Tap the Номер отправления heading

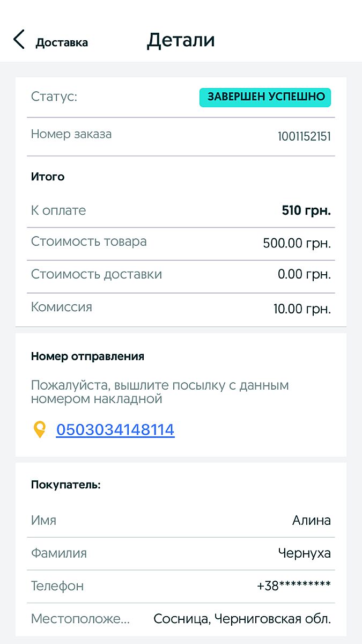coord(87,356)
